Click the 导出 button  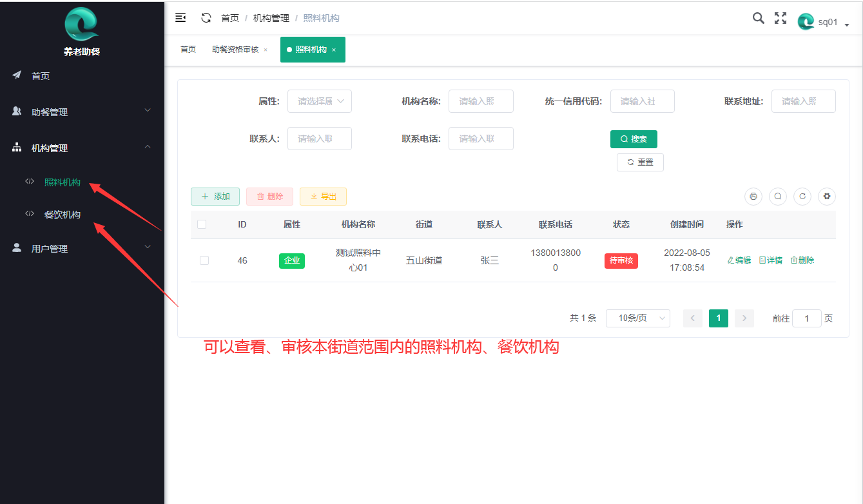click(x=323, y=197)
